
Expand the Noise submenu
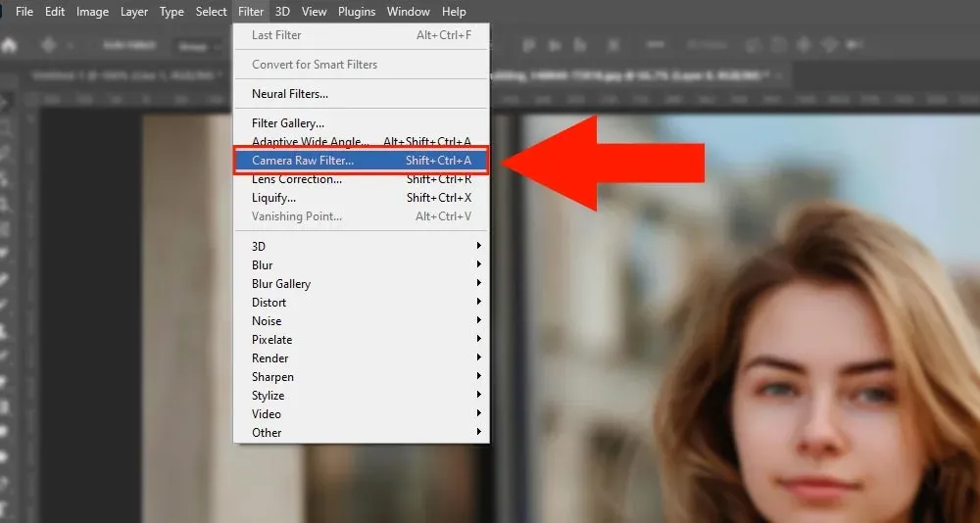362,321
